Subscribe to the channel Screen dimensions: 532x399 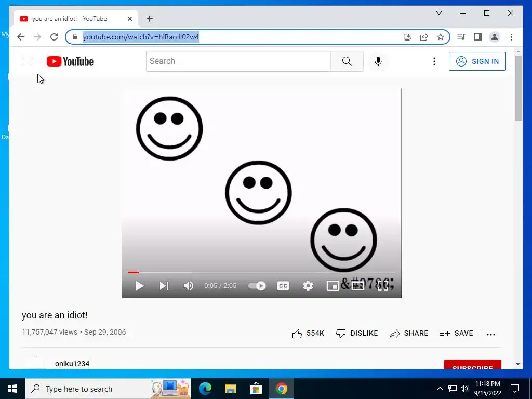coord(472,364)
